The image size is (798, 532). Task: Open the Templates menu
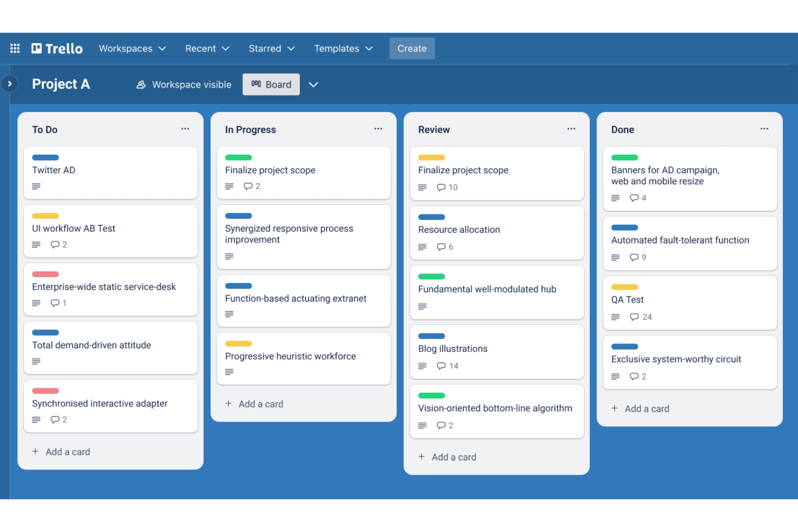coord(343,48)
